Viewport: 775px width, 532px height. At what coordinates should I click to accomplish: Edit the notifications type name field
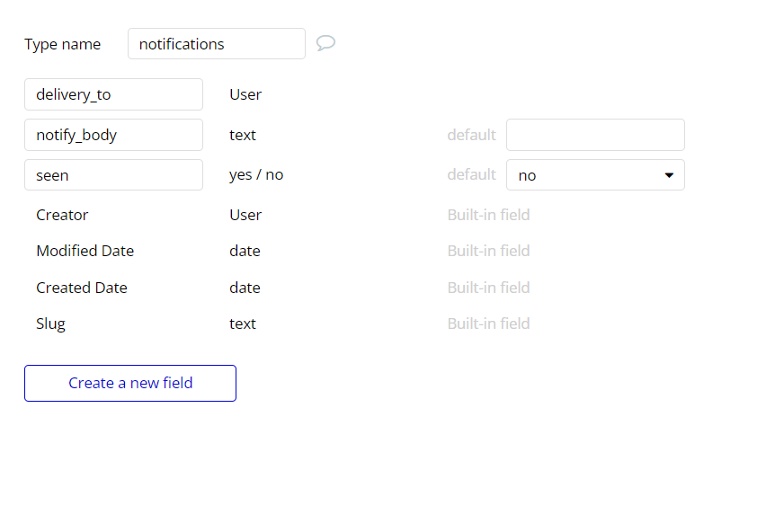click(216, 44)
